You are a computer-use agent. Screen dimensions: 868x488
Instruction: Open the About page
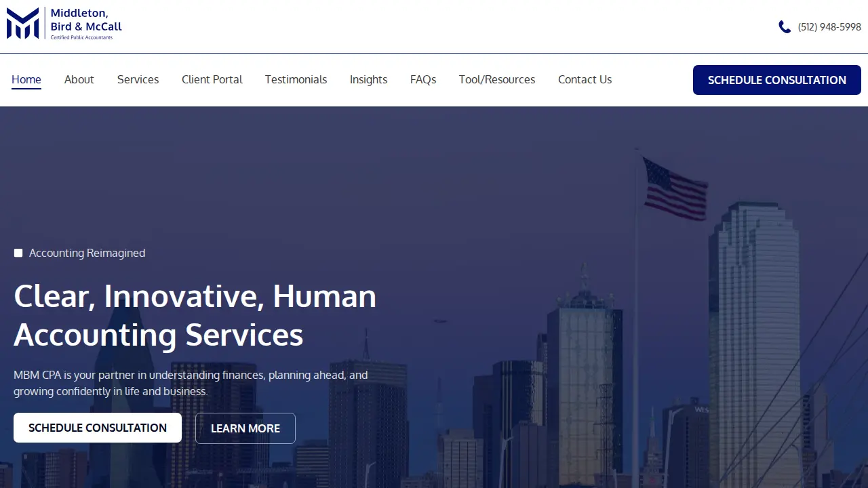coord(79,79)
